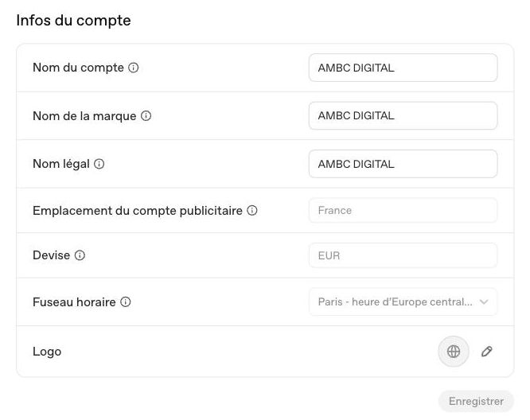
Task: Click the Fuseau horaire dropdown chevron
Action: click(484, 301)
